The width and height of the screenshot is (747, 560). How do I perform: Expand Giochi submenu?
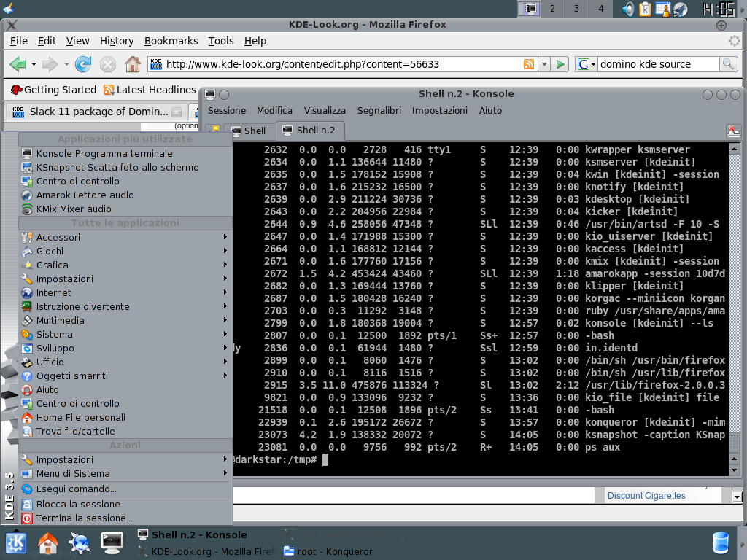point(125,251)
